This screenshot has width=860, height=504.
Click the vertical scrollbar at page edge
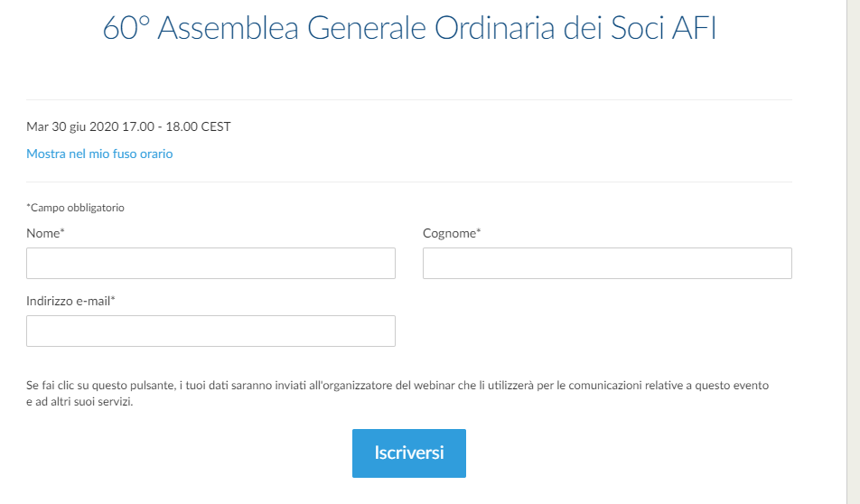pos(854,252)
